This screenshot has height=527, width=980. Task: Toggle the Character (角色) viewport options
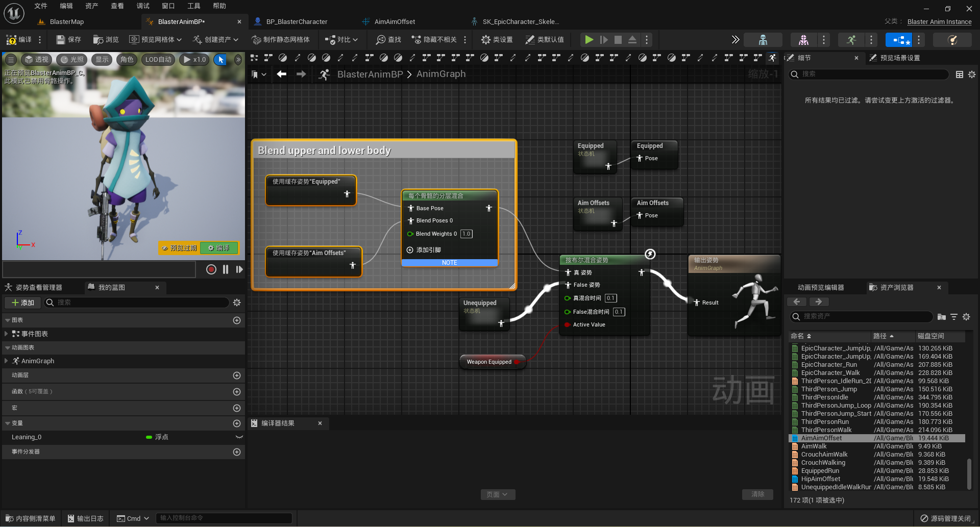pos(127,60)
